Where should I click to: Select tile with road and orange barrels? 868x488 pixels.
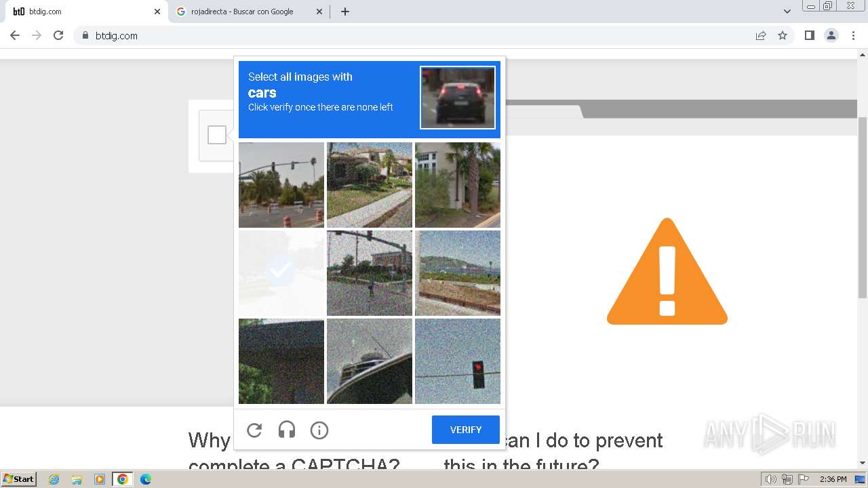[x=281, y=185]
